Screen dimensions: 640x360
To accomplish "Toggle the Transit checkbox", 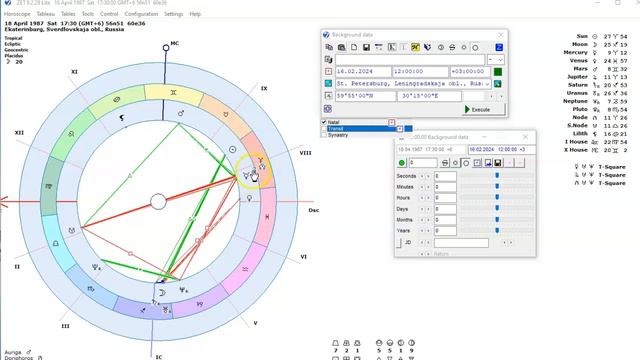I will 324,129.
